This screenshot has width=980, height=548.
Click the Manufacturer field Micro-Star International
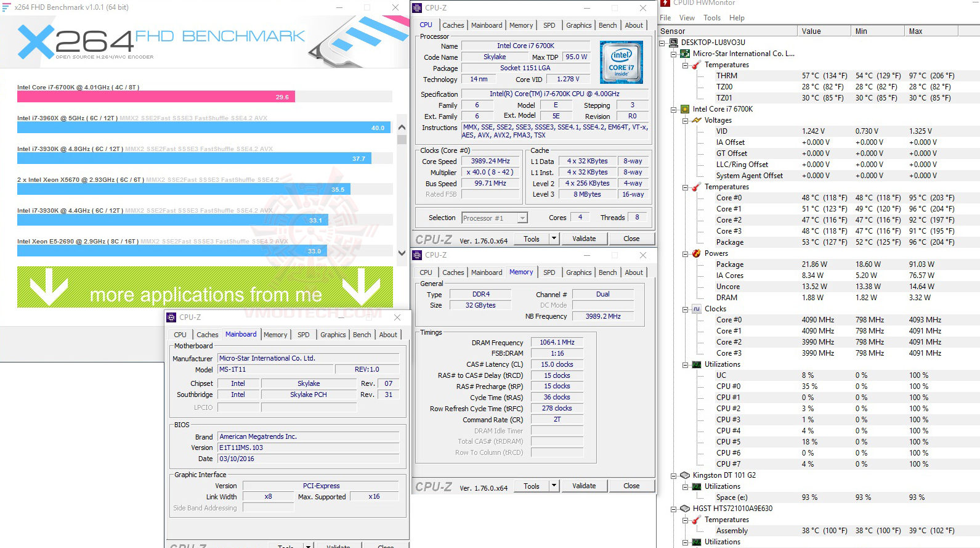click(309, 358)
